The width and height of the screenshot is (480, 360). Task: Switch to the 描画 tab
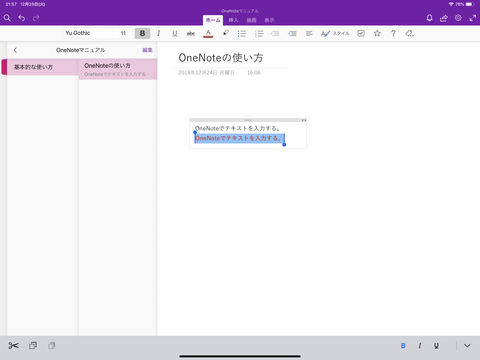[x=251, y=20]
